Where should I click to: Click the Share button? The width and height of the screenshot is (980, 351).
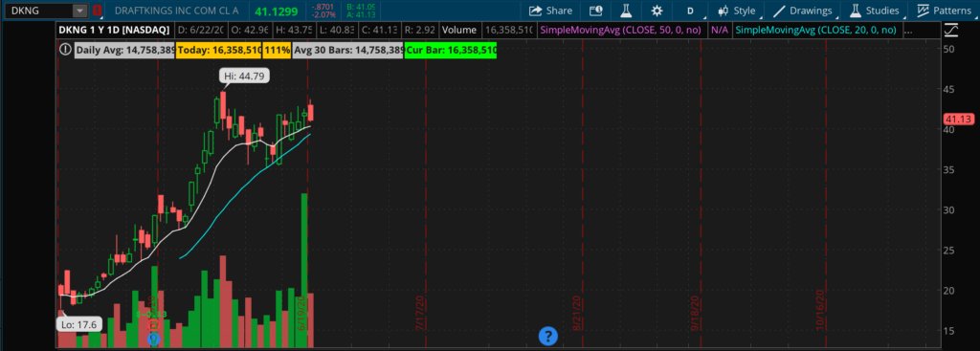click(x=550, y=11)
